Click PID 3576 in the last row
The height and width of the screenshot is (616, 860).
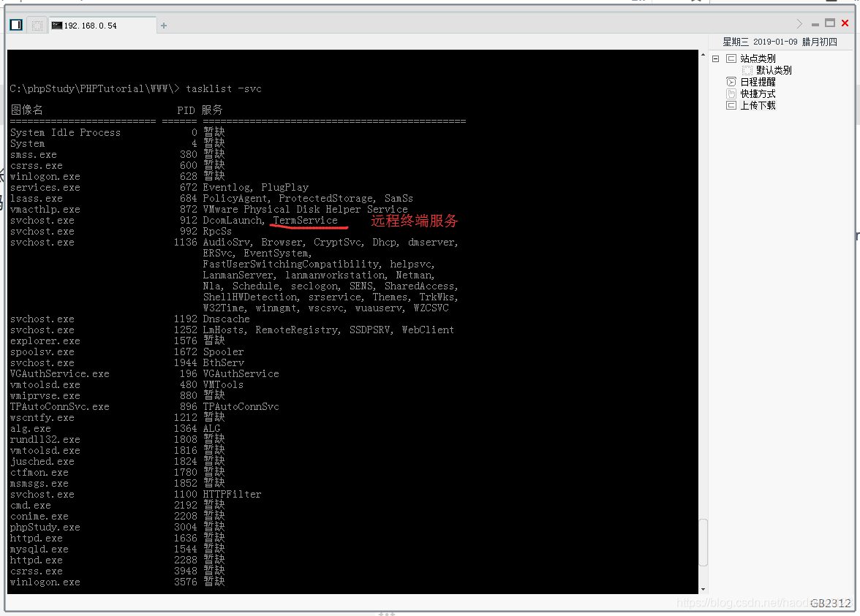click(x=186, y=582)
